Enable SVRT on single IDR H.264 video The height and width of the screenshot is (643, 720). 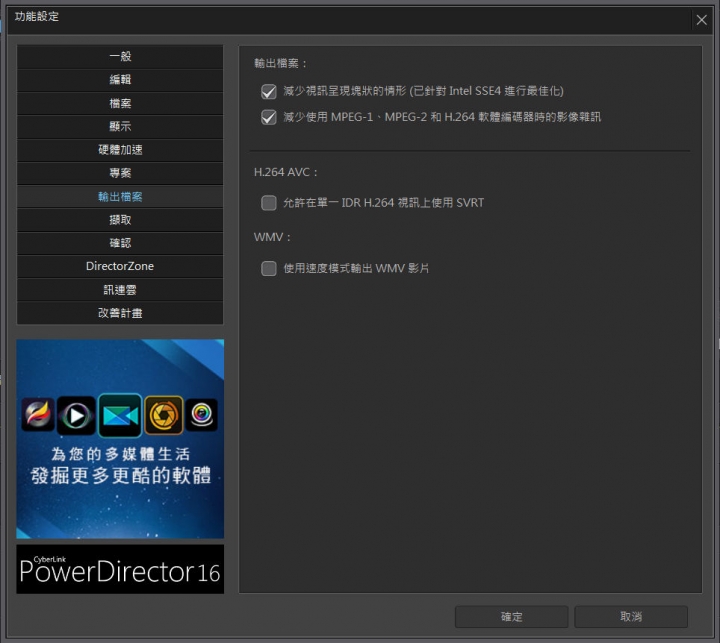coord(269,203)
